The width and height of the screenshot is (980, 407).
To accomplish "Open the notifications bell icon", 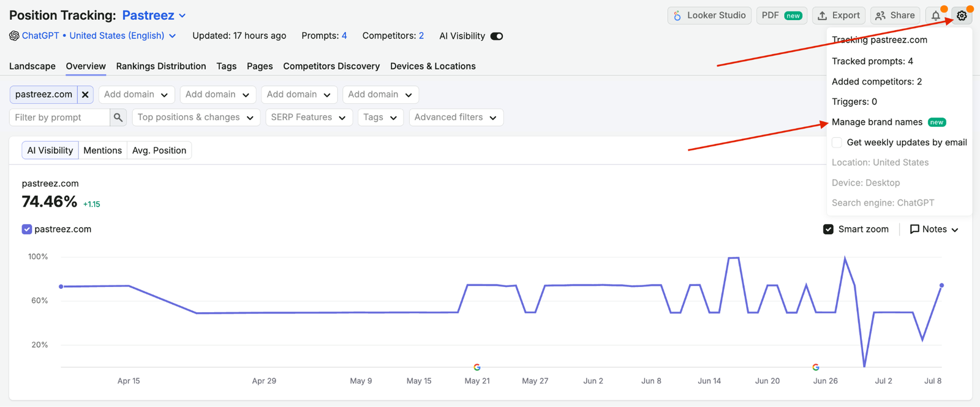I will (x=935, y=16).
